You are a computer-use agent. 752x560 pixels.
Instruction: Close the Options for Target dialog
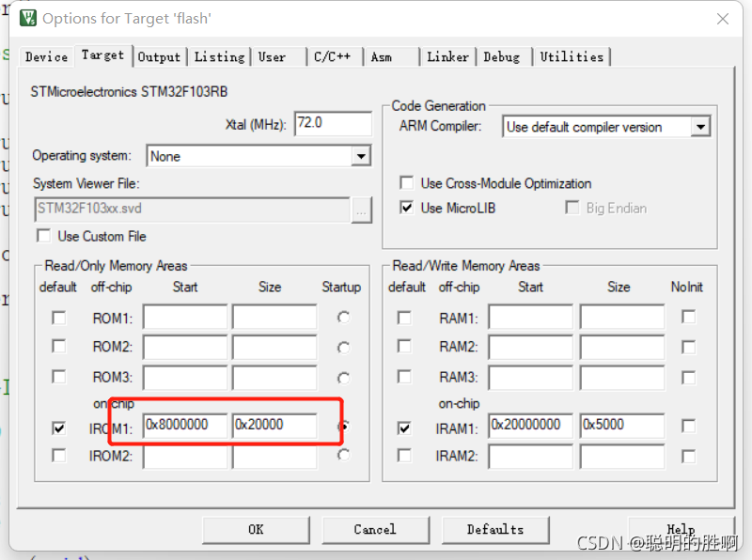(x=722, y=19)
